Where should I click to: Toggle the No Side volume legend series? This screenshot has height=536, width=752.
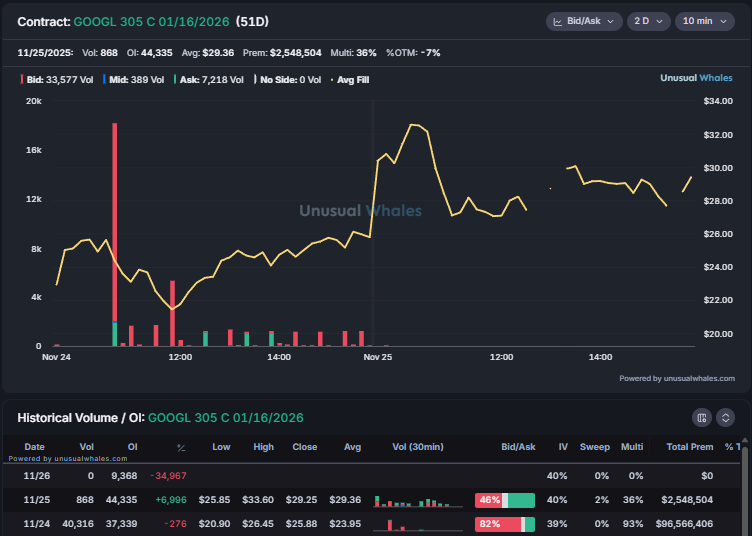pyautogui.click(x=287, y=80)
